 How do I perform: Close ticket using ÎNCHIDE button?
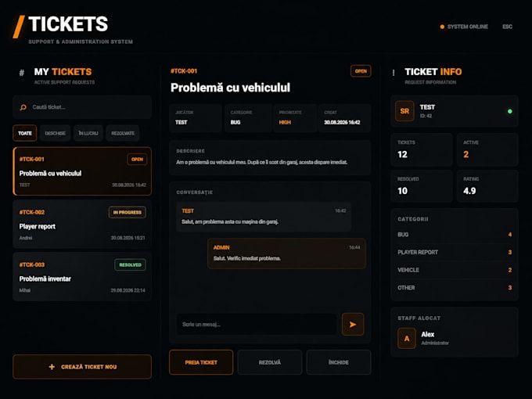(339, 362)
